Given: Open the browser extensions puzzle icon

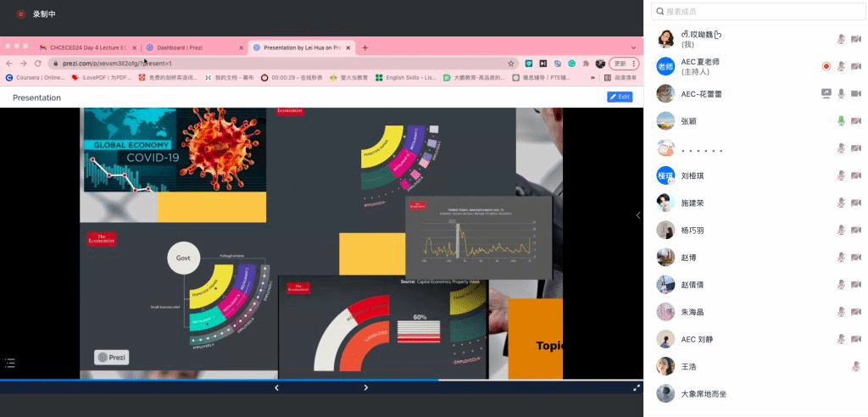Looking at the screenshot, I should [586, 64].
